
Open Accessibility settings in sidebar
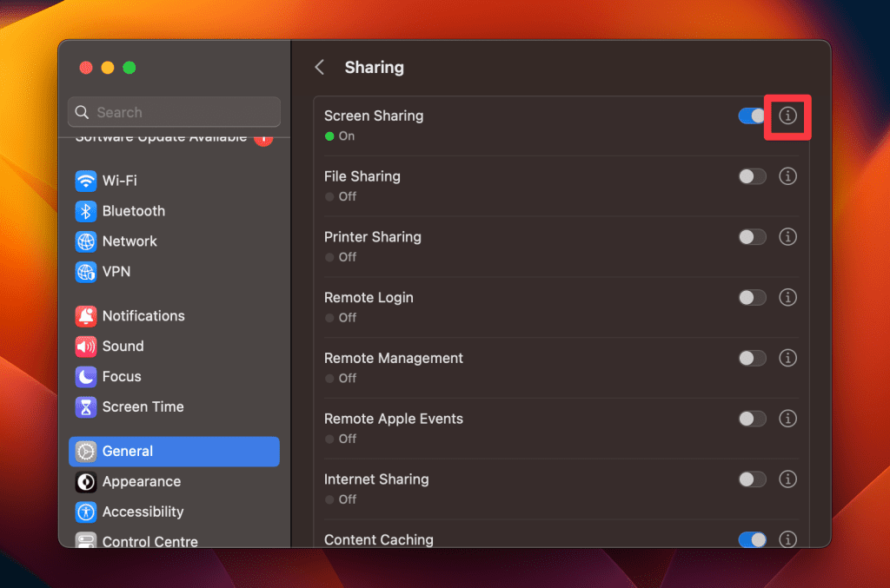[143, 512]
